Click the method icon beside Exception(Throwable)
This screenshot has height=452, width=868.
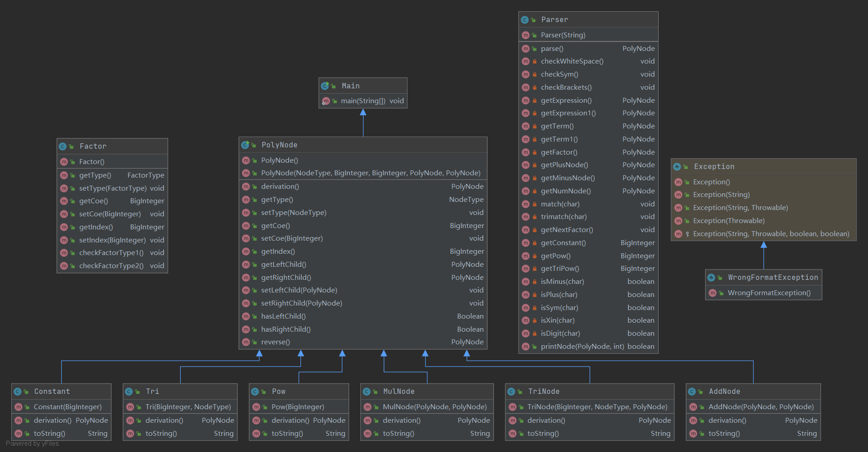click(678, 221)
